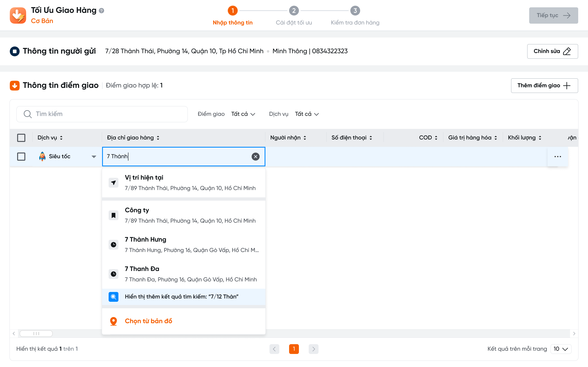This screenshot has width=588, height=367.
Task: Click the search magnifier icon
Action: (27, 114)
